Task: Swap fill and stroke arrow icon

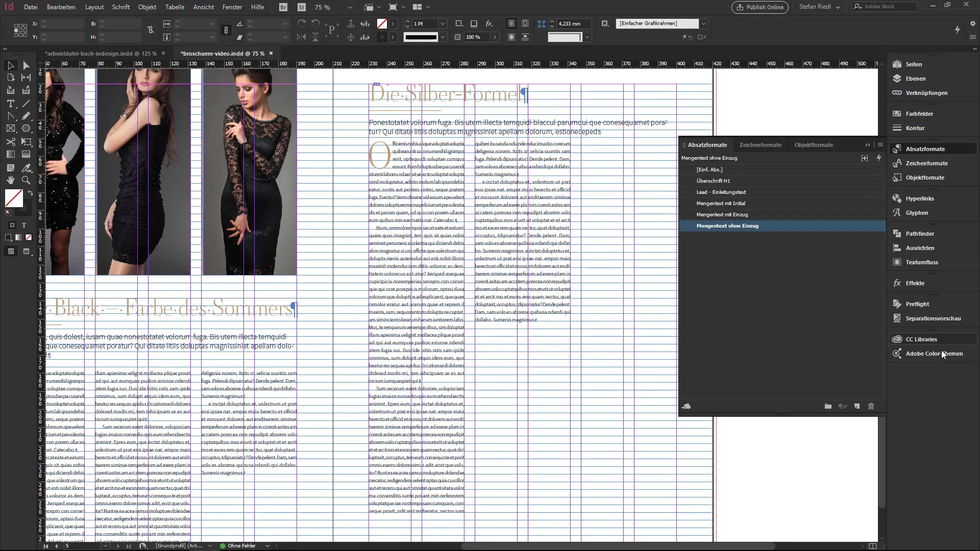Action: [x=30, y=193]
